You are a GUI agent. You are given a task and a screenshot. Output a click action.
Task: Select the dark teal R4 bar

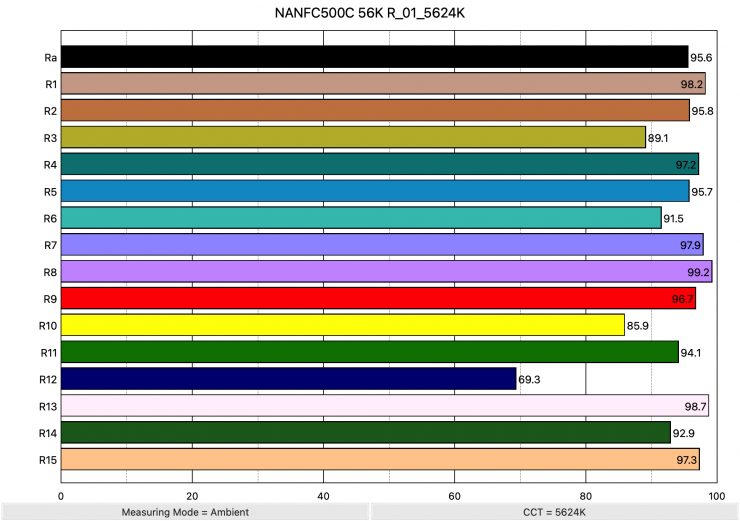[x=380, y=164]
